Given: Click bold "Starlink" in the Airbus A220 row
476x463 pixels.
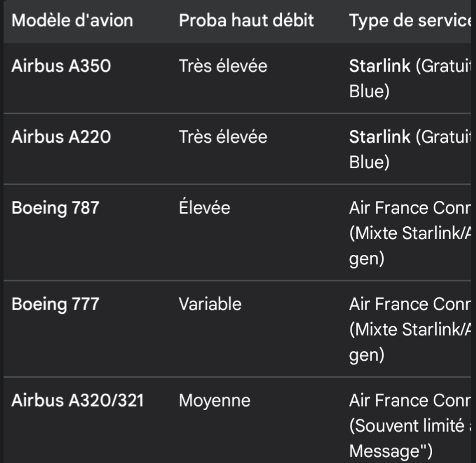Looking at the screenshot, I should tap(380, 137).
